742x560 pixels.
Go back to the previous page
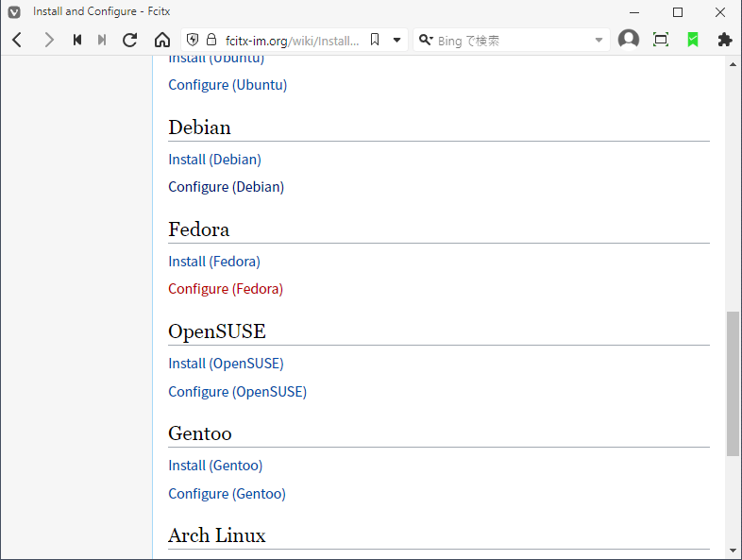click(17, 40)
